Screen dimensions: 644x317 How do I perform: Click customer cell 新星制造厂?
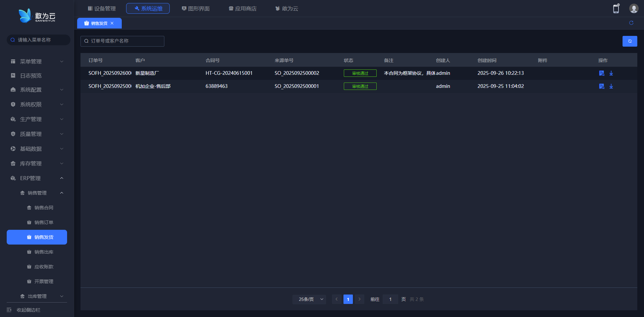click(x=147, y=73)
